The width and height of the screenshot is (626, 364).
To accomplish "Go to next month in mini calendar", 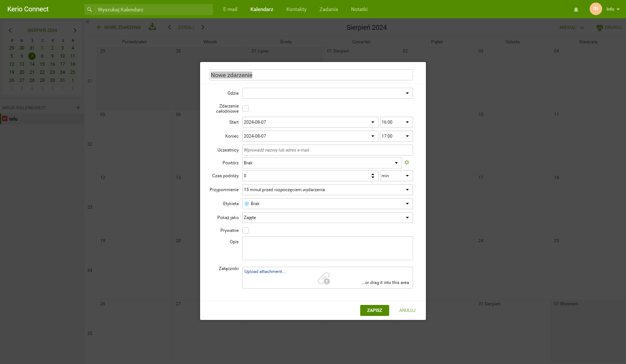I will tap(75, 30).
